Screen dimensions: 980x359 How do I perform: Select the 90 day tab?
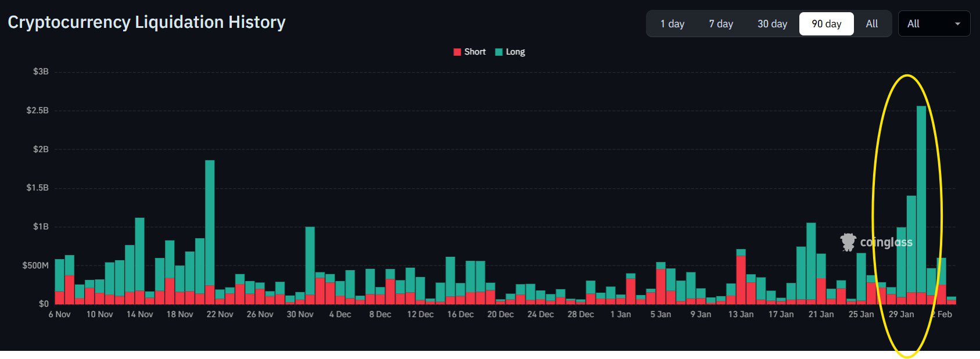[x=826, y=24]
